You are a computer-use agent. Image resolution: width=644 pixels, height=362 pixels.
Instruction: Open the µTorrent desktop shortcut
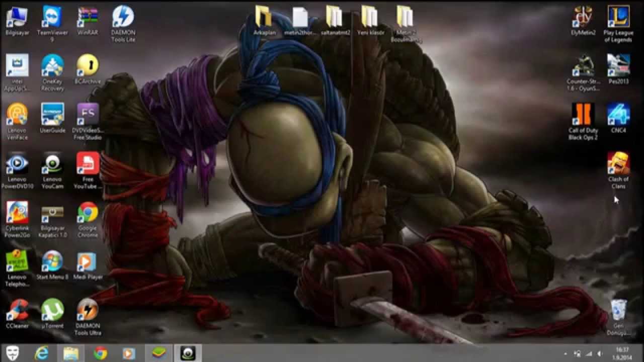52,314
